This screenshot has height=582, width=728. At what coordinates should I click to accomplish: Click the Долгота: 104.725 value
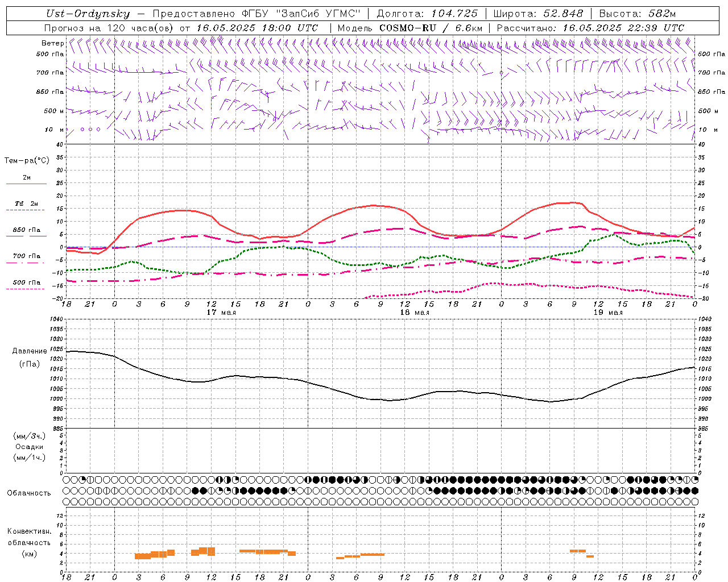[x=427, y=14]
